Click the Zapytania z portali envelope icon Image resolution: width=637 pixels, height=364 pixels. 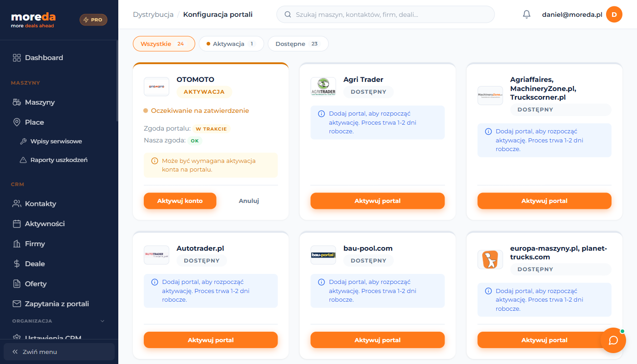pyautogui.click(x=17, y=304)
